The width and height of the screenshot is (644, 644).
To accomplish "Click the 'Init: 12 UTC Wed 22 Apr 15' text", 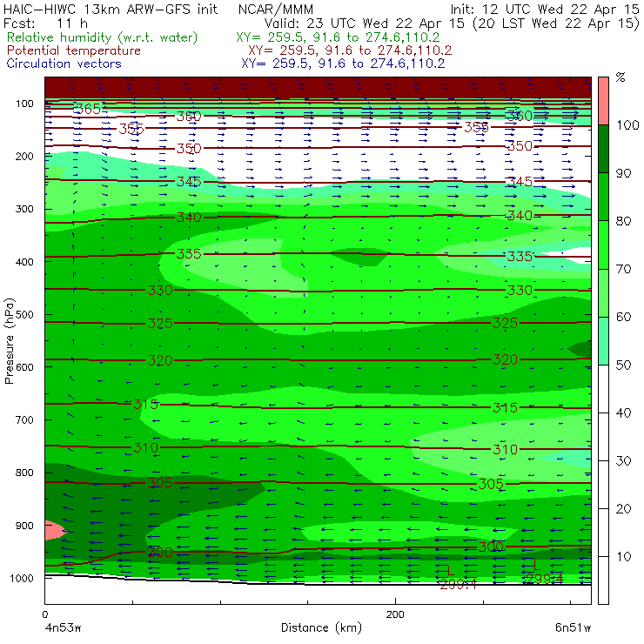I will (x=545, y=9).
